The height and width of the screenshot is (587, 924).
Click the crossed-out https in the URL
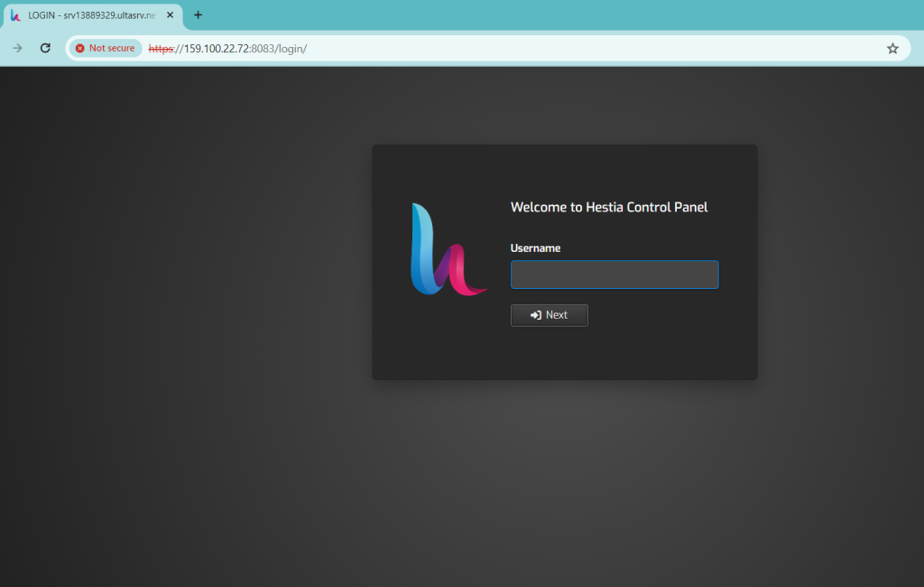coord(161,49)
